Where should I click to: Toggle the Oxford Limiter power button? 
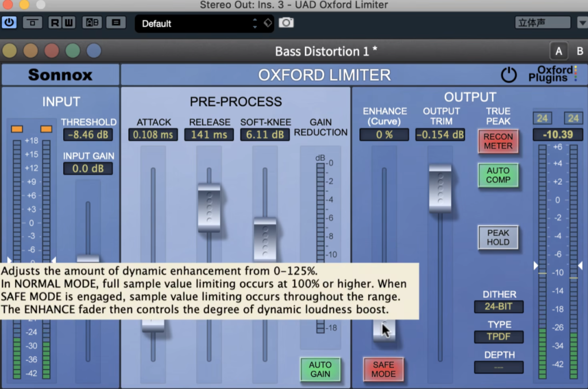(x=509, y=75)
